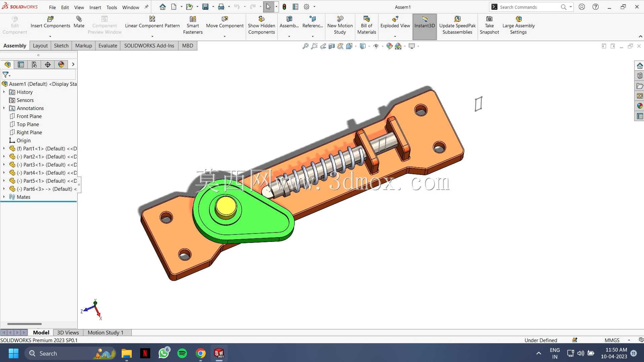Open Smart Fasteners tool

coord(193,25)
